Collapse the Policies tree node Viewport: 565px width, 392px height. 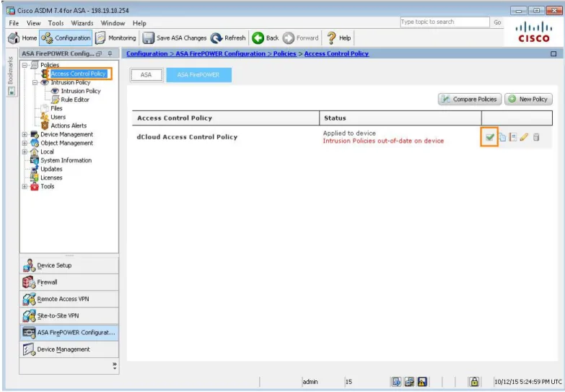tap(25, 65)
